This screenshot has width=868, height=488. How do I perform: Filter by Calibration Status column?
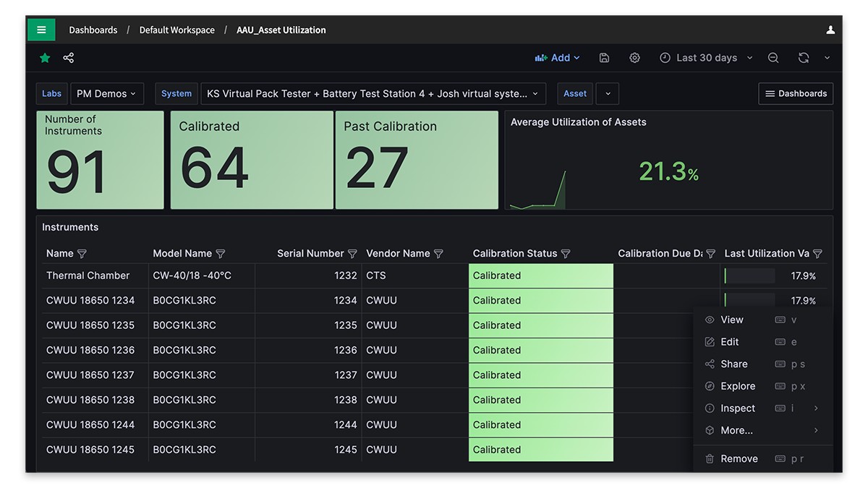(x=566, y=254)
